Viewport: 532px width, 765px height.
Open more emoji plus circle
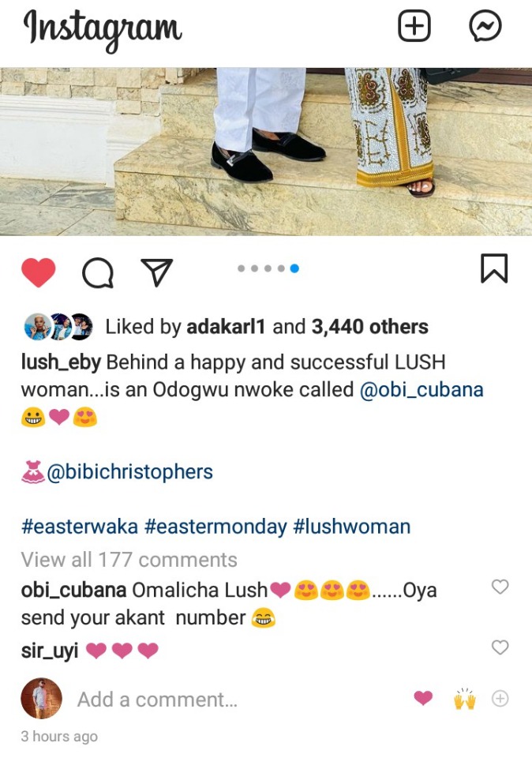(500, 699)
